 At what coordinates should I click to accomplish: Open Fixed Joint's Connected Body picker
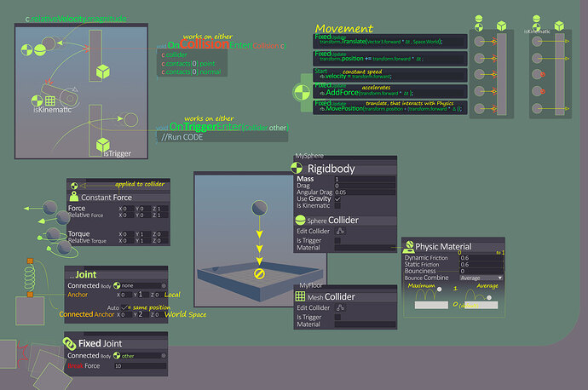[164, 356]
